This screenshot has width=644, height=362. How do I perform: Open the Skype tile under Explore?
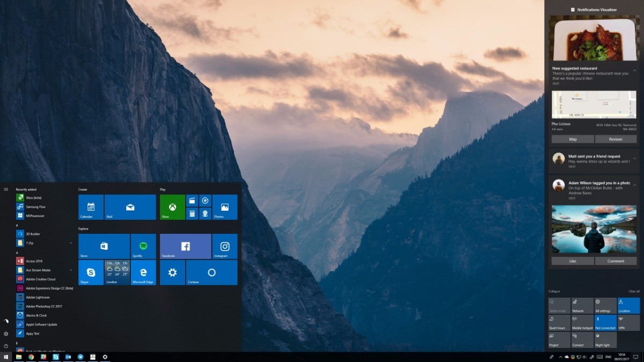coord(91,272)
